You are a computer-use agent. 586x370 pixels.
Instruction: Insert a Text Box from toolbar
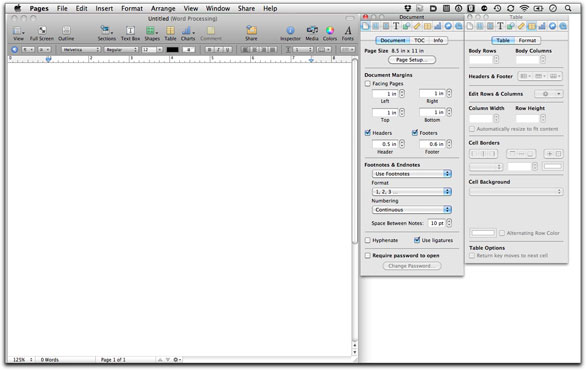(130, 33)
